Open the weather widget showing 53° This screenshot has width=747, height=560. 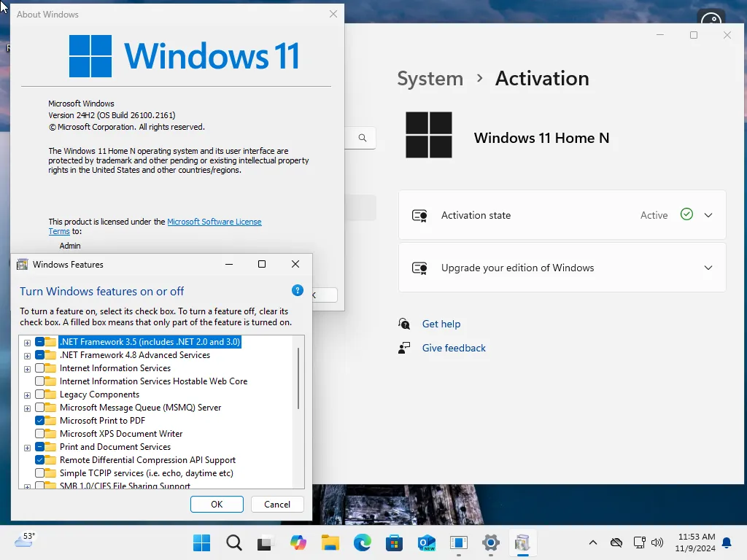[25, 540]
